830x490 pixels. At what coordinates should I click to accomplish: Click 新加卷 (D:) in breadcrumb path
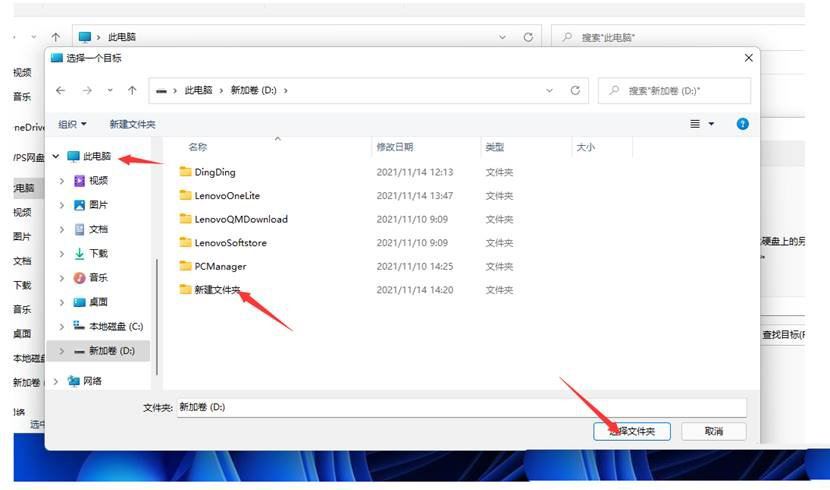point(254,90)
